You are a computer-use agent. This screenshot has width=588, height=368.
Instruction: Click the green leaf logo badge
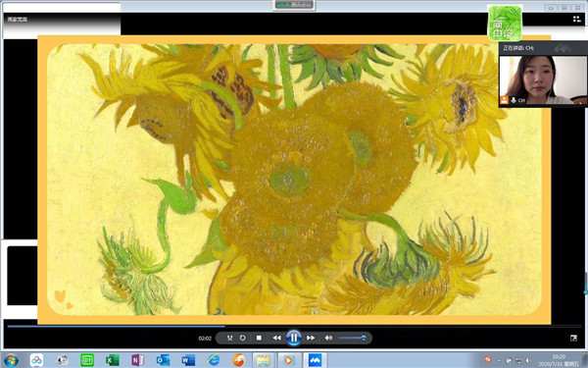coord(505,23)
